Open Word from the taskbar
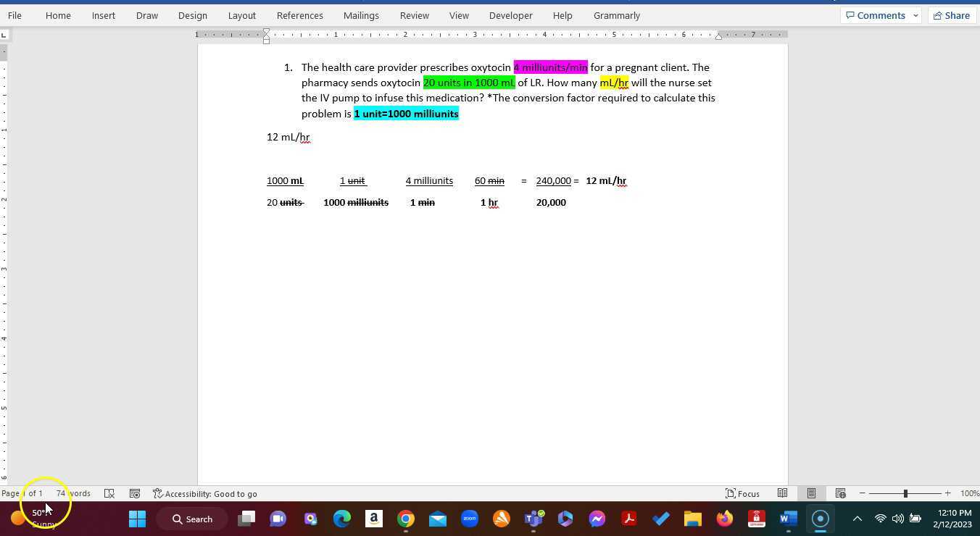 click(787, 519)
